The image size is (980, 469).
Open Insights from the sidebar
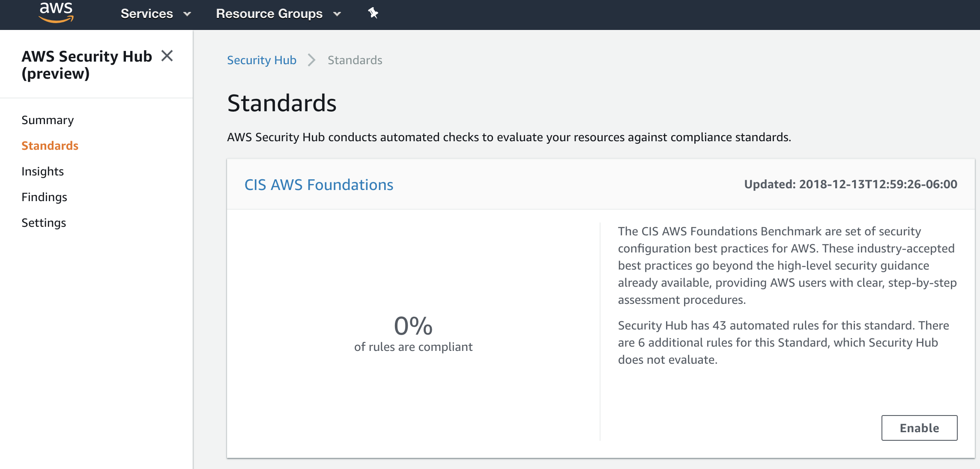pyautogui.click(x=42, y=171)
